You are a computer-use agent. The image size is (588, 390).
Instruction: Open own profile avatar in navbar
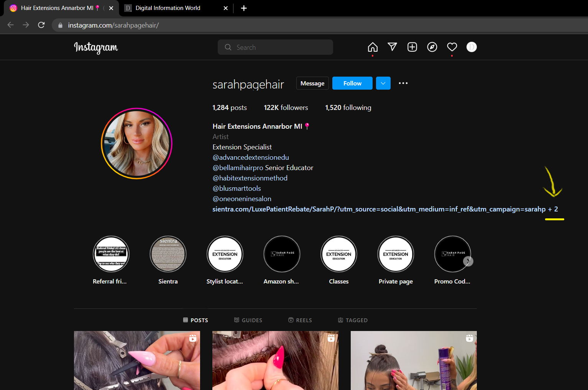pyautogui.click(x=471, y=47)
